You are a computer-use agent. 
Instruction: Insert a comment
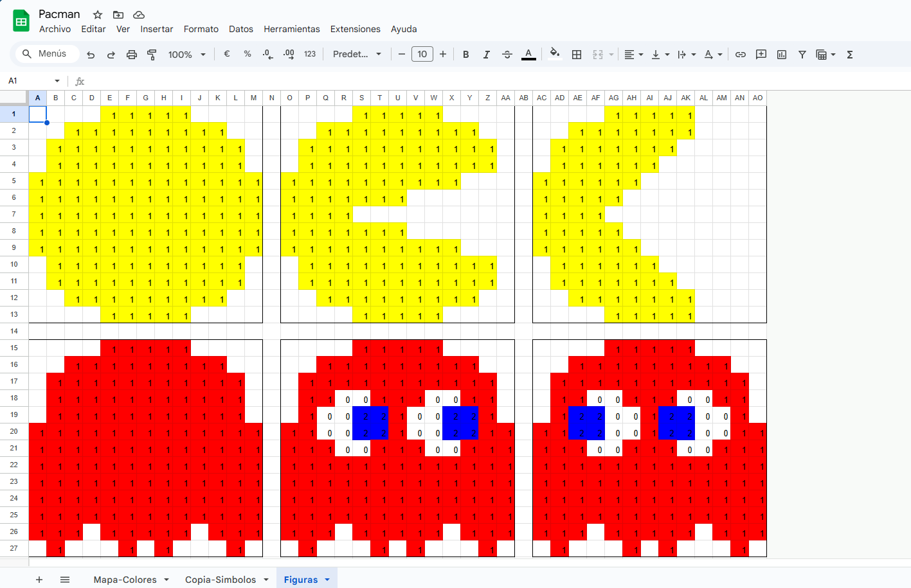coord(761,55)
